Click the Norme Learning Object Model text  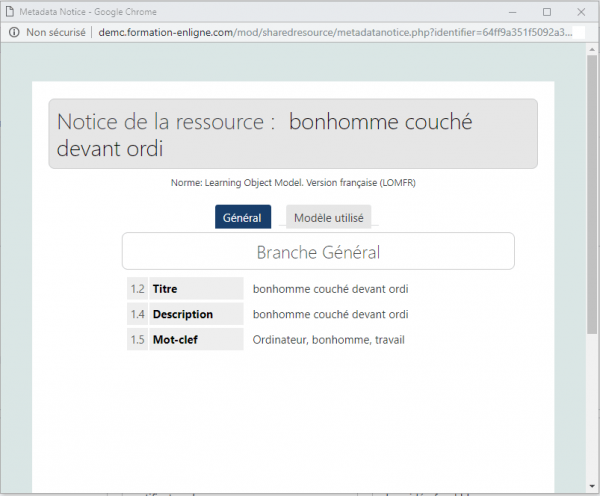(x=293, y=183)
